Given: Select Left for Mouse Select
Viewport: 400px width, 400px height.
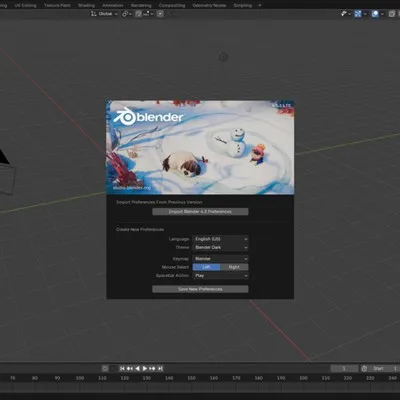Looking at the screenshot, I should pyautogui.click(x=206, y=267).
